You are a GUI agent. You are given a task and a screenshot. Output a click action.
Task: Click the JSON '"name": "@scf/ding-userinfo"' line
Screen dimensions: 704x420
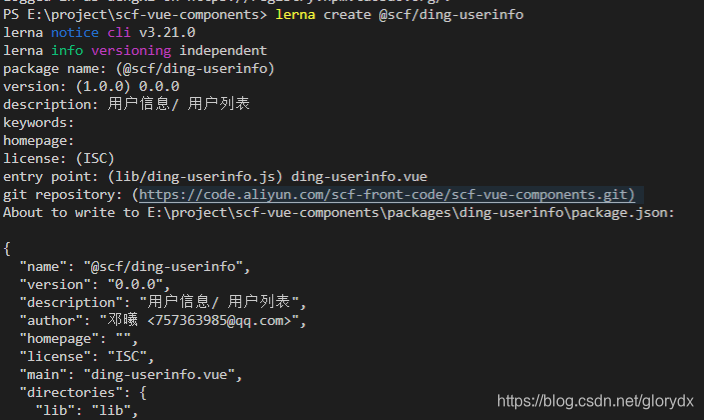[x=135, y=267]
